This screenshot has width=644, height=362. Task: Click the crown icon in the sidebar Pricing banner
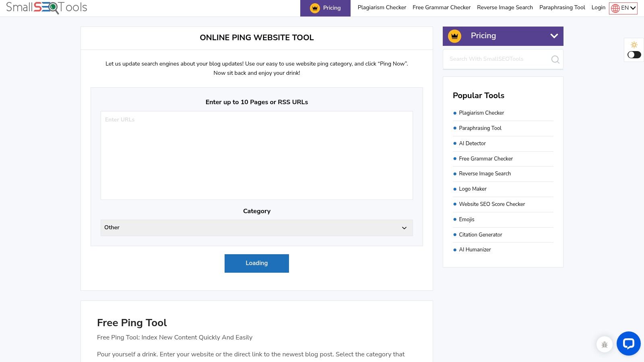(454, 35)
